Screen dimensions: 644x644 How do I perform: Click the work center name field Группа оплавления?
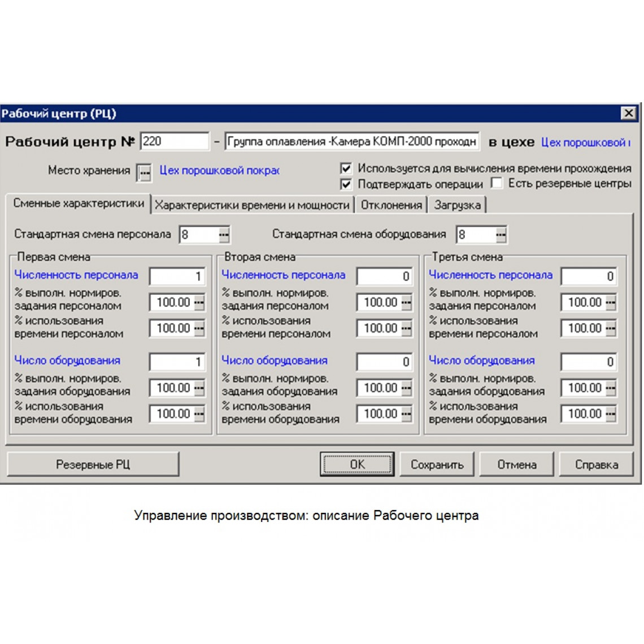point(352,142)
